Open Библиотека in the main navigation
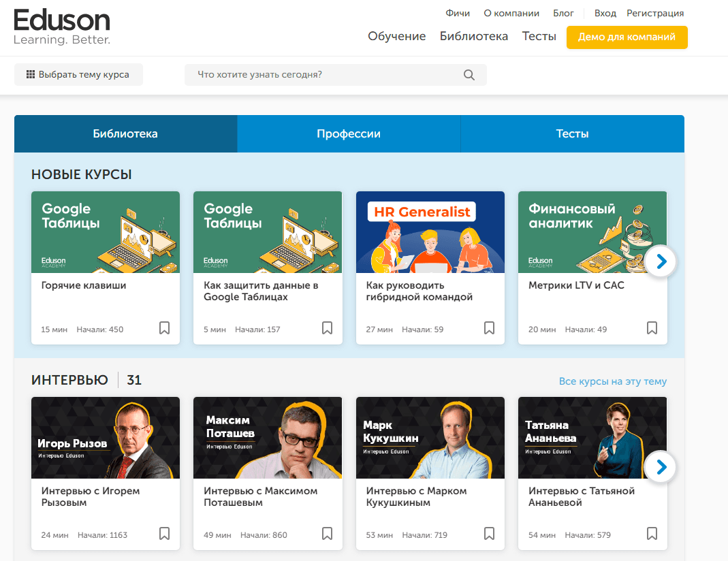This screenshot has width=728, height=561. coord(473,36)
